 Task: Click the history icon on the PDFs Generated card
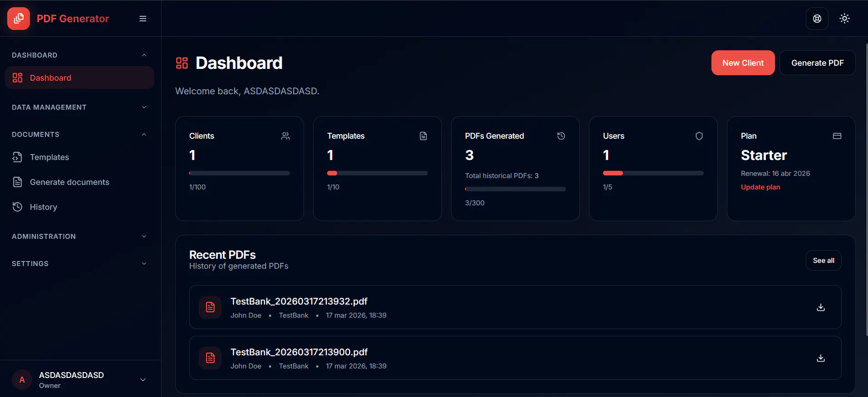pos(561,136)
